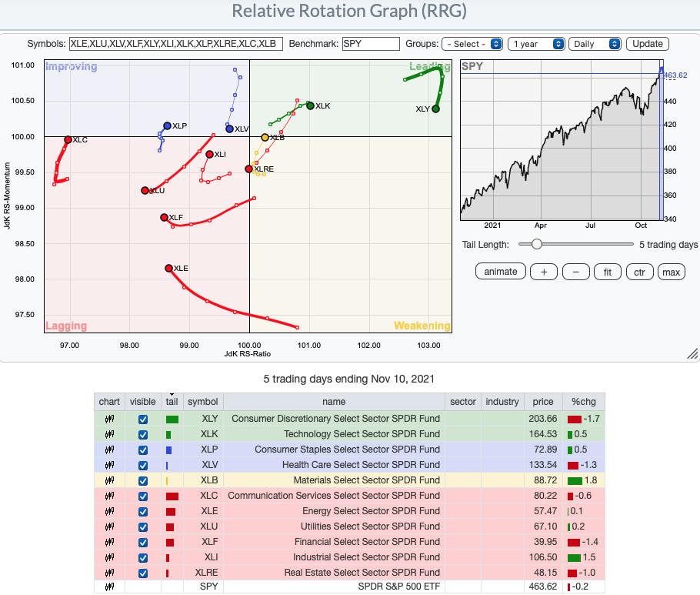Select XLRE head marker on graph
700x595 pixels.
pyautogui.click(x=248, y=169)
